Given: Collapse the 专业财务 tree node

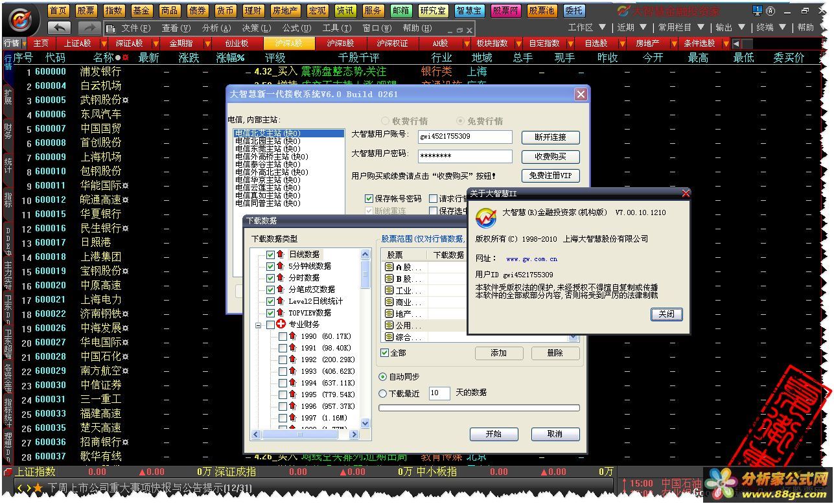Looking at the screenshot, I should [258, 325].
